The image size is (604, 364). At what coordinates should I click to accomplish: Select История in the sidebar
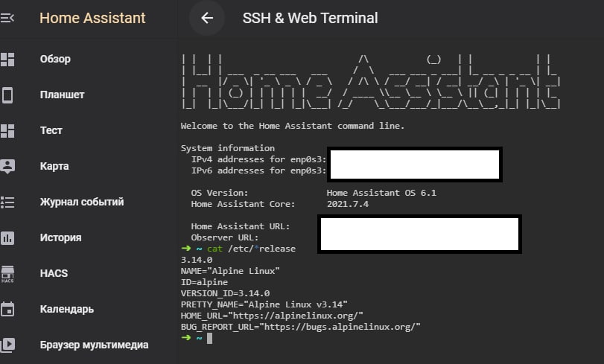60,238
